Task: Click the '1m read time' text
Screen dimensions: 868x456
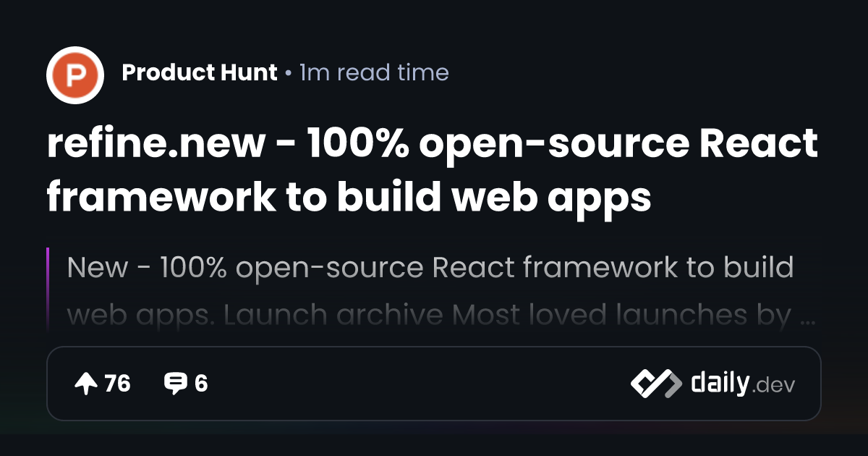Action: [x=374, y=72]
